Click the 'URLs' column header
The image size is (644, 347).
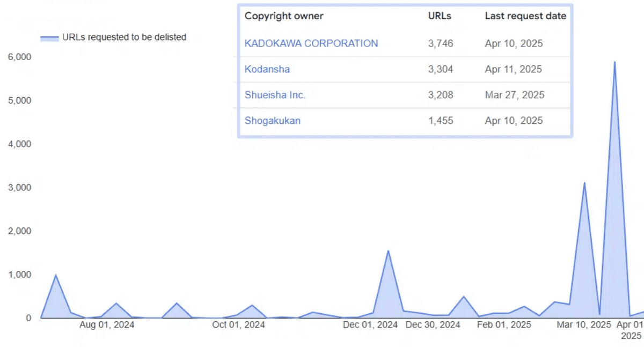(x=439, y=16)
